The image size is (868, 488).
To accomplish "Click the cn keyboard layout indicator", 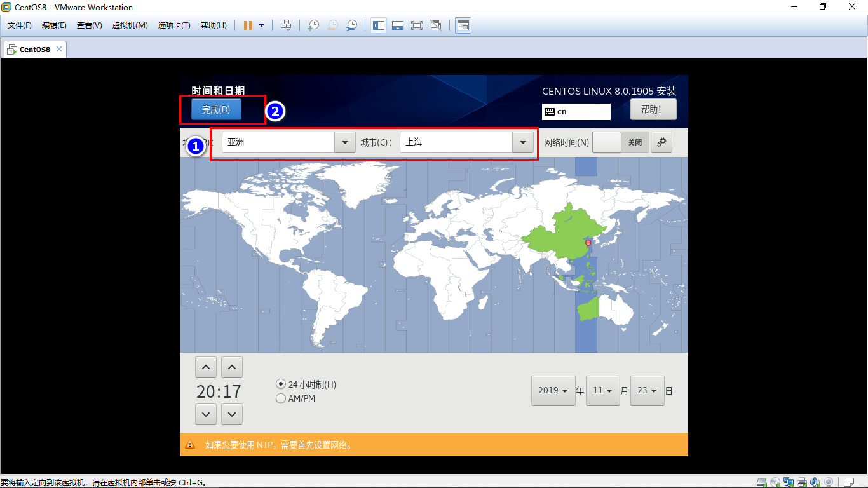I will pos(576,112).
